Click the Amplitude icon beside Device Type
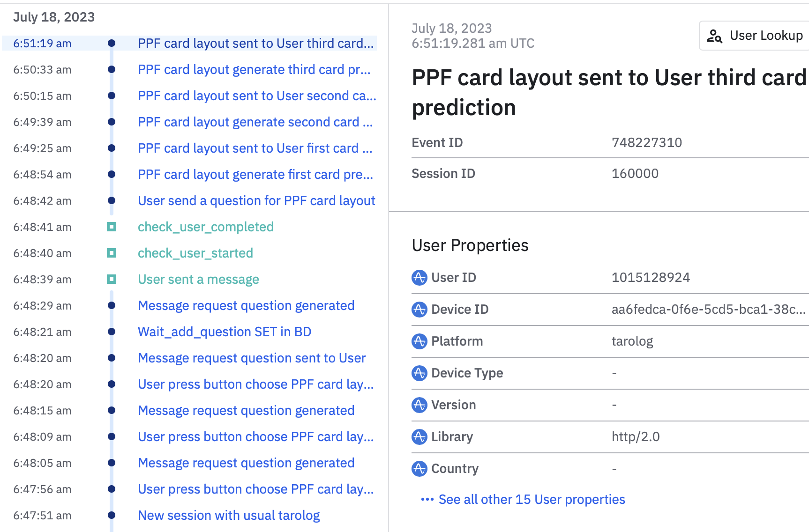Viewport: 809px width, 532px height. (x=419, y=373)
